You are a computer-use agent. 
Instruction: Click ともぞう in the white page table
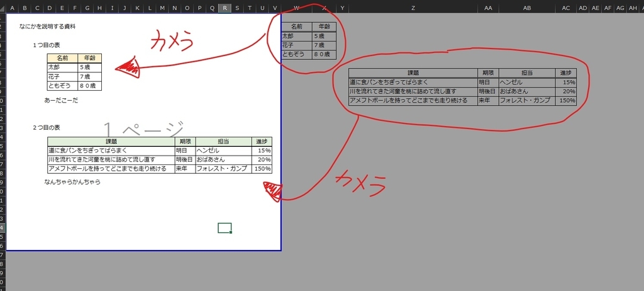(62, 86)
